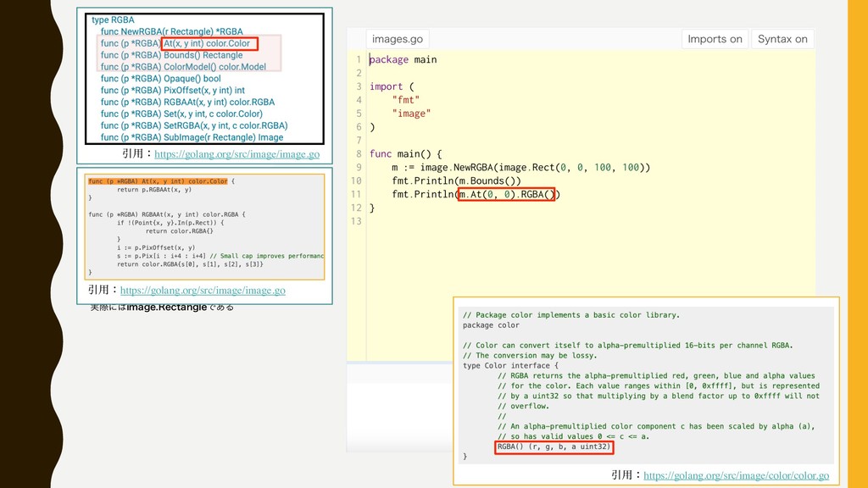Toggle the Syntax on button
The image size is (868, 488).
pos(782,39)
